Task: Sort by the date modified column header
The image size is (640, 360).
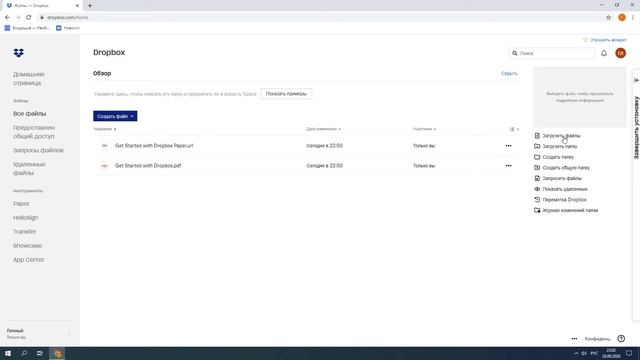Action: tap(324, 129)
